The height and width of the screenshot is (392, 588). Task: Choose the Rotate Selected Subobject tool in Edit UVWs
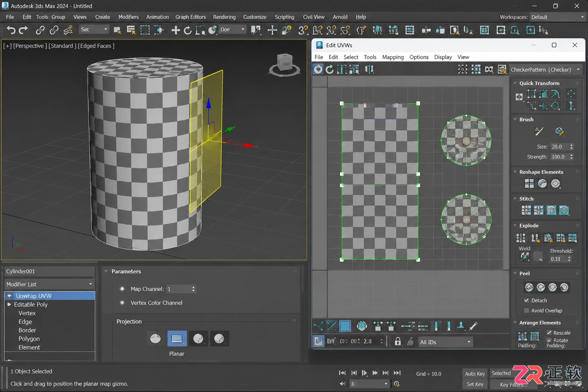330,69
